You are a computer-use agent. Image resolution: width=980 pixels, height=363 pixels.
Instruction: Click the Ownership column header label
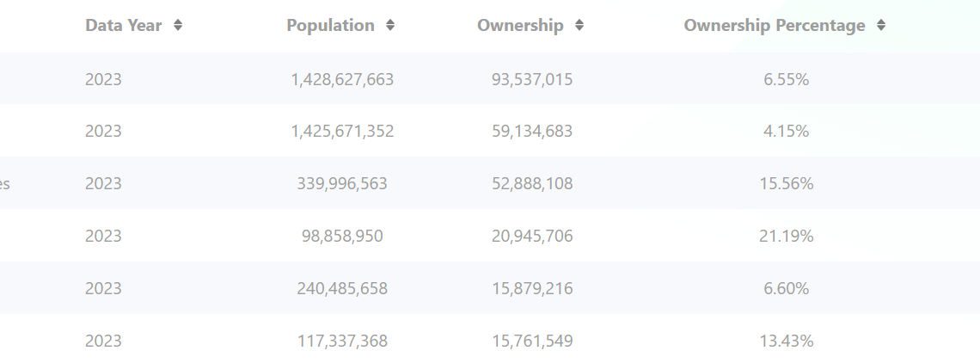point(520,26)
